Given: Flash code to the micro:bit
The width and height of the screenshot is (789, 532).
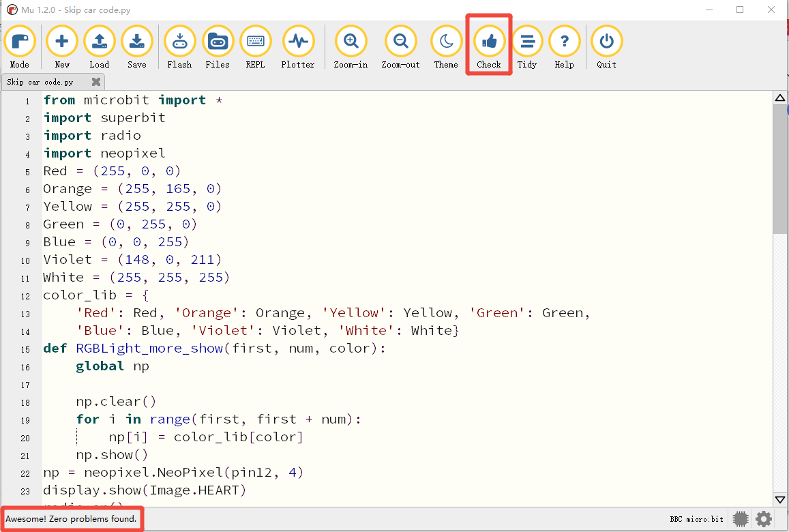Looking at the screenshot, I should tap(179, 47).
